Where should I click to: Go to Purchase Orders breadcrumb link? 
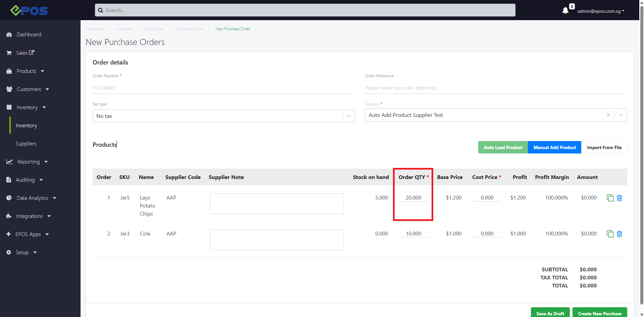click(x=189, y=29)
